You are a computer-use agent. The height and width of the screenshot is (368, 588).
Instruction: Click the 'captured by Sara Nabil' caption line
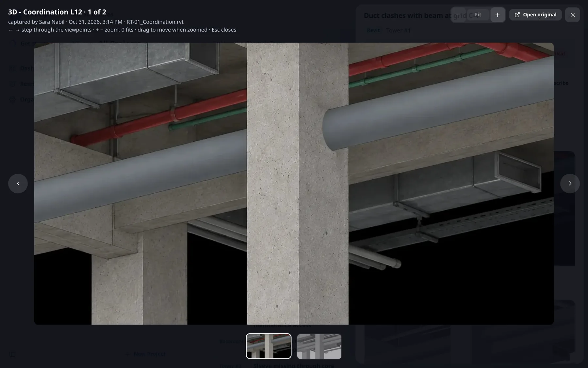click(x=96, y=22)
